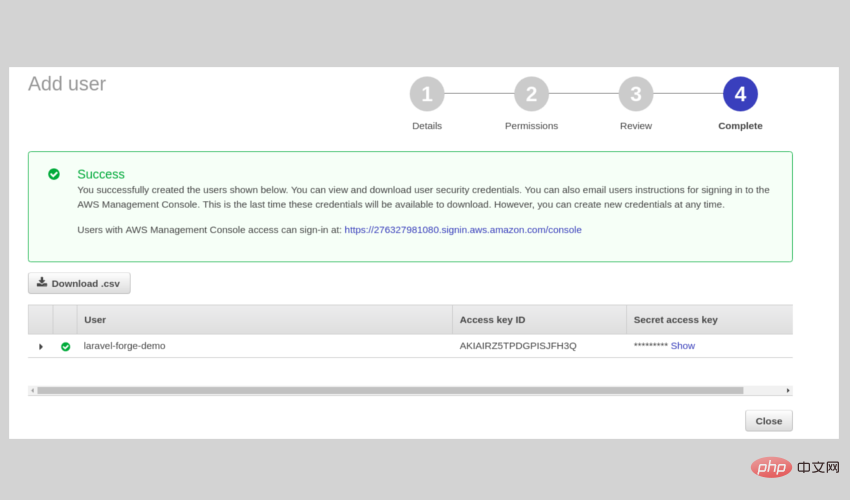The width and height of the screenshot is (850, 500).
Task: Go to step 3 Review
Action: pos(636,94)
